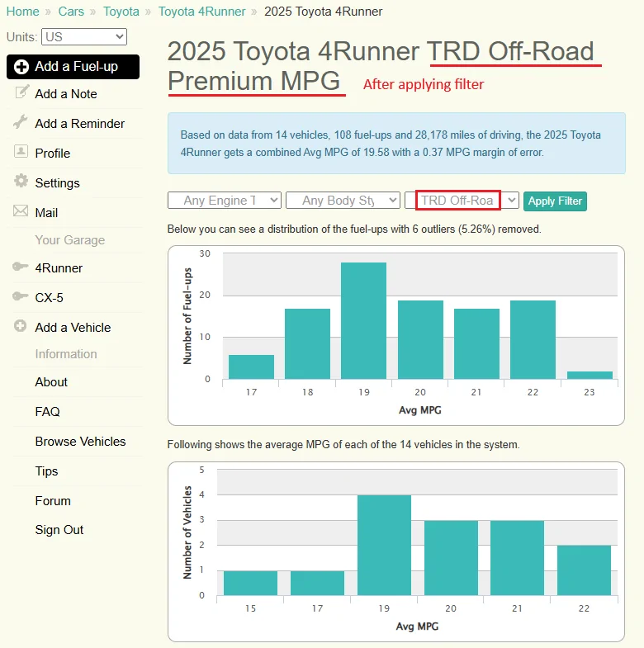The image size is (644, 648).
Task: Click the key icon beside CX-5
Action: point(21,296)
